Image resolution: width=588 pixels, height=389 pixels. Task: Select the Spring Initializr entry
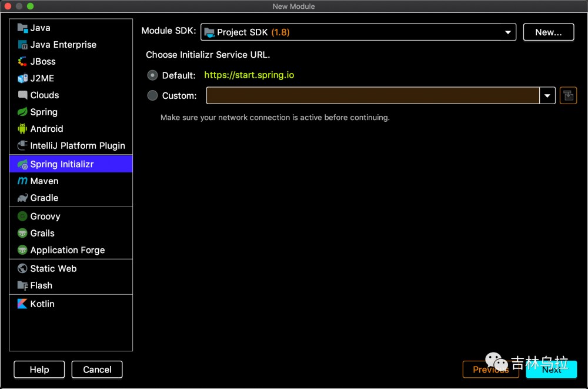pos(71,164)
